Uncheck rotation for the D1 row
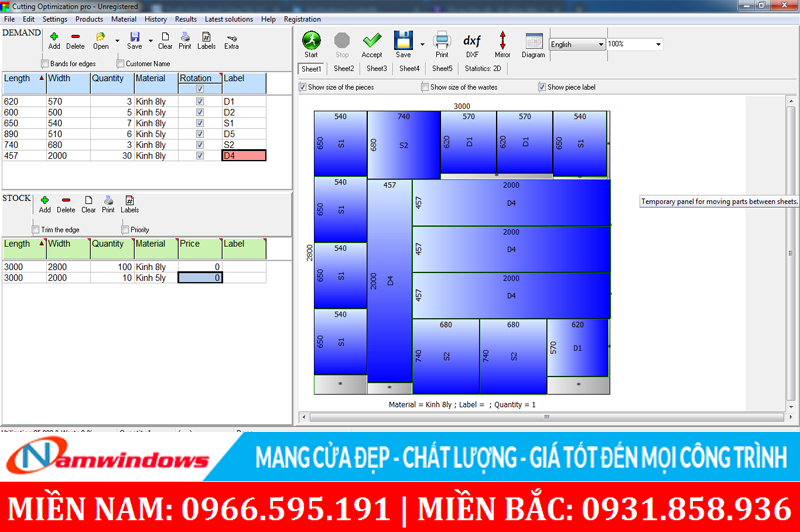Screen dimensions: 800x532 click(x=200, y=102)
